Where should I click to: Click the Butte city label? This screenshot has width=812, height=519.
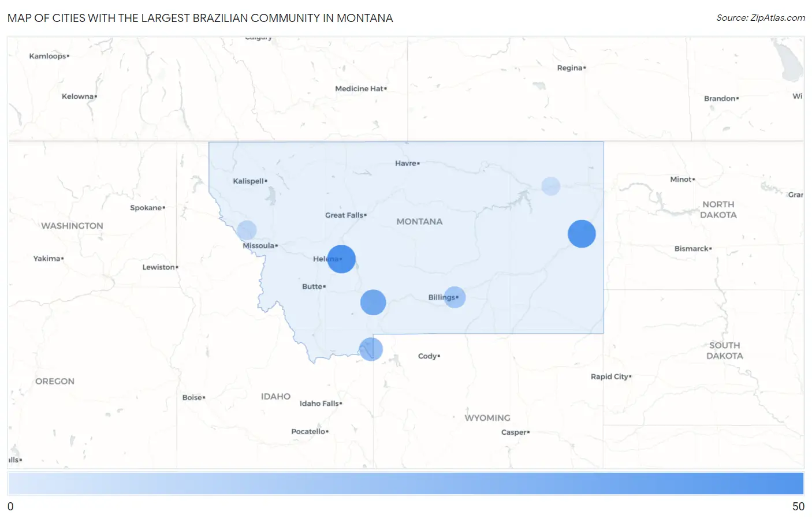[312, 286]
